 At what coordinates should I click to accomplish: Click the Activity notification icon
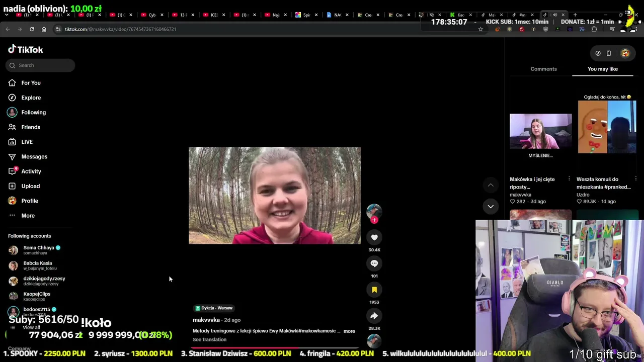point(12,171)
